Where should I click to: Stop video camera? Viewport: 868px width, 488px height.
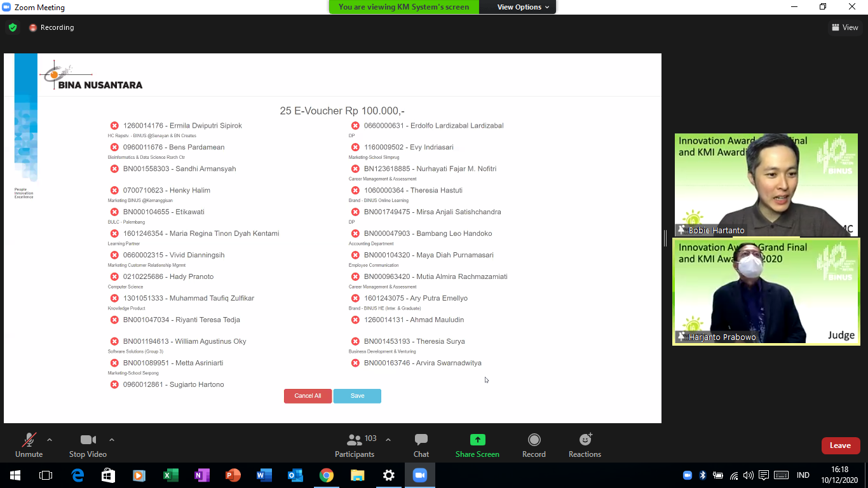[x=88, y=445]
